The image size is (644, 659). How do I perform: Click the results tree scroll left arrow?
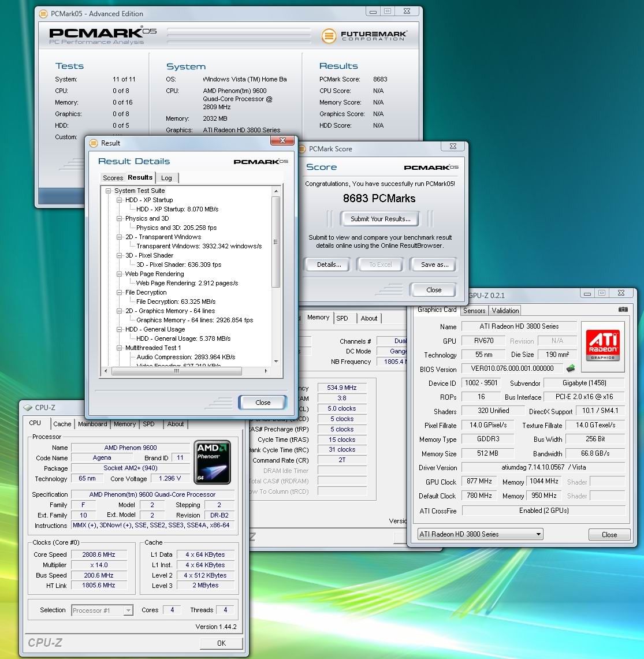[x=106, y=371]
